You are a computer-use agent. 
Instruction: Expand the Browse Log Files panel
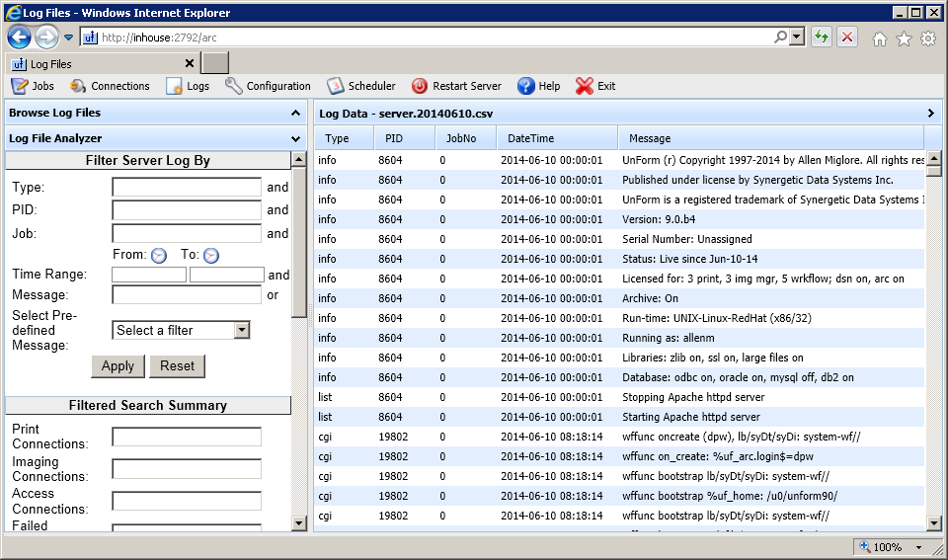click(x=295, y=114)
